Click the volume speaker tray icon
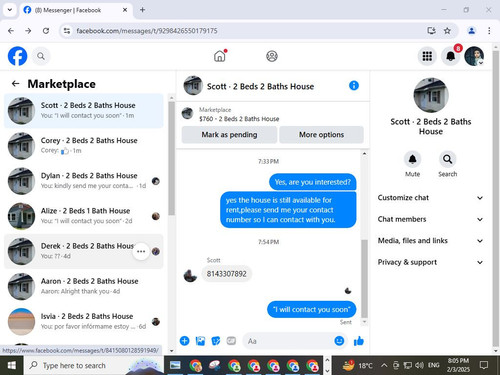 tap(419, 365)
